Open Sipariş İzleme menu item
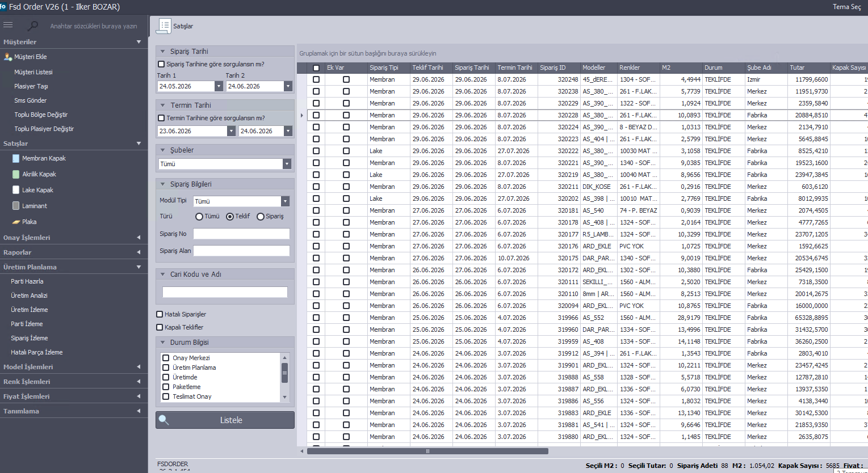Screen dimensions: 868x473 [30, 338]
